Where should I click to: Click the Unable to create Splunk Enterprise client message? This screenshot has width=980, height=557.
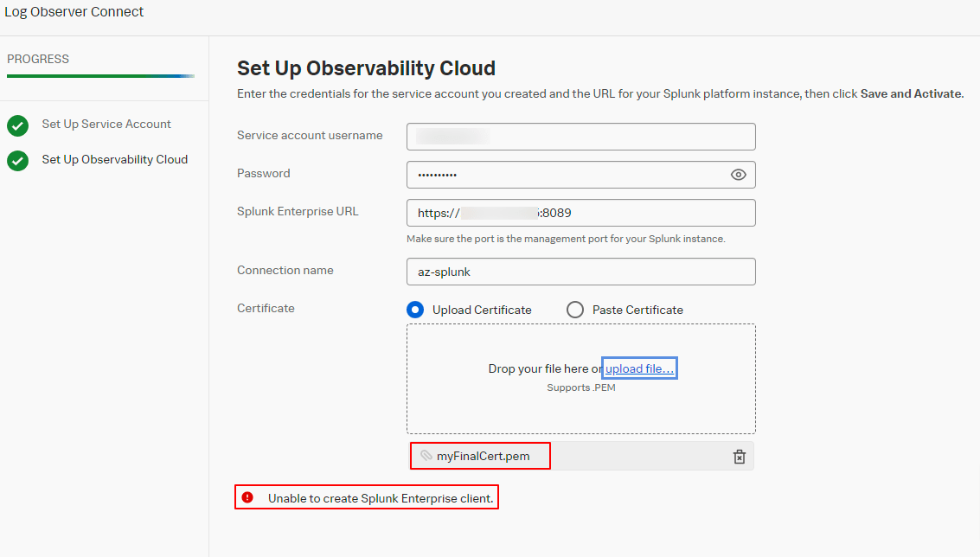tap(380, 498)
